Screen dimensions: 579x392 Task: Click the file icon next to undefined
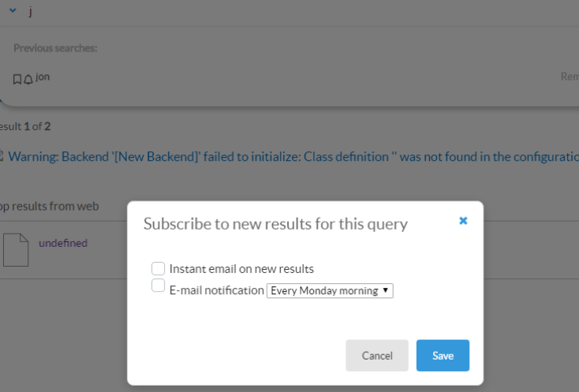click(x=16, y=250)
